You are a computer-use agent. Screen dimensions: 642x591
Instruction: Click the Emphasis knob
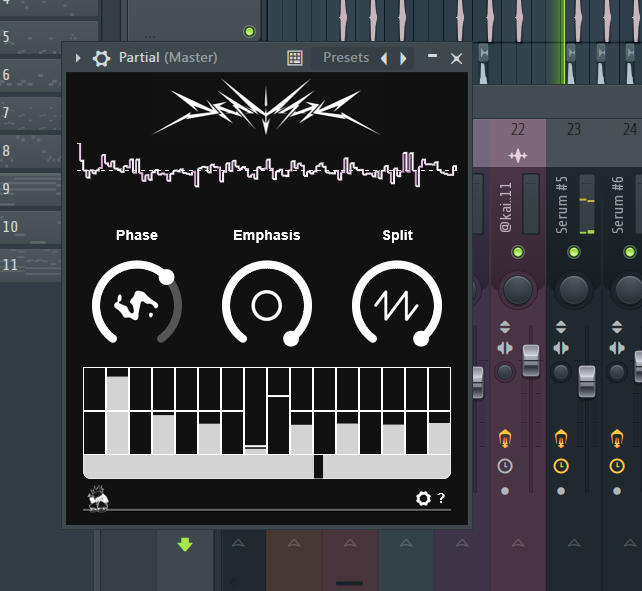[267, 304]
